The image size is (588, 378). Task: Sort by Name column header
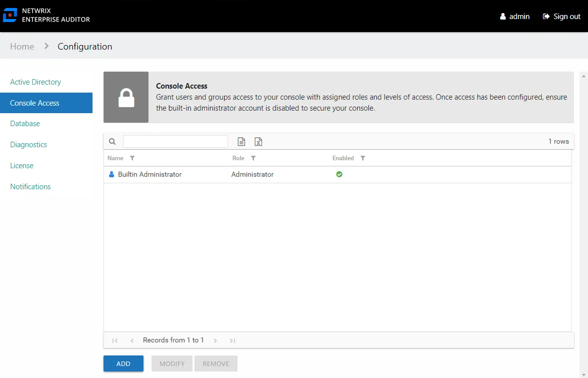[x=115, y=158]
